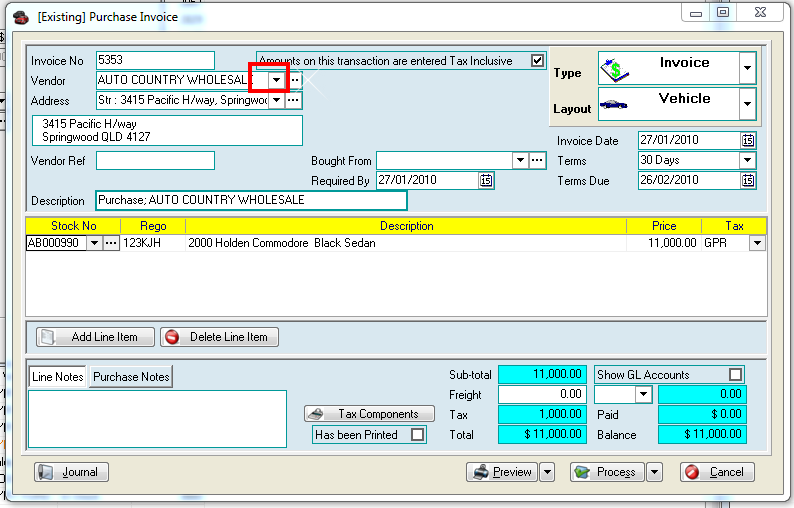Switch to the Line Notes tab

[57, 377]
